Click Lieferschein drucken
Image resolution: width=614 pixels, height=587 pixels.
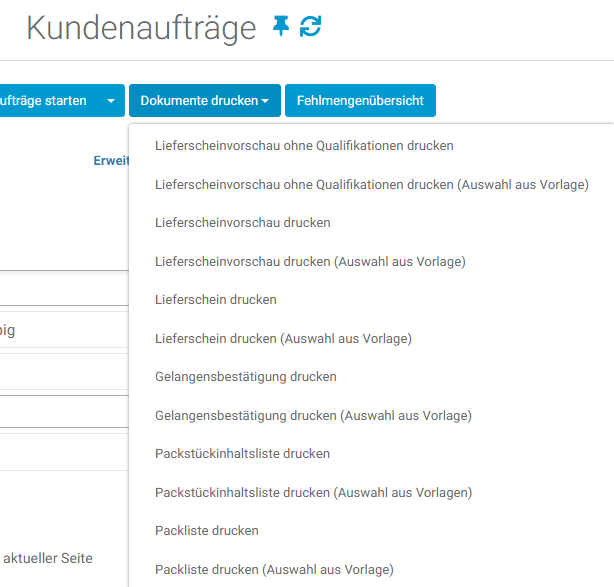pyautogui.click(x=216, y=300)
